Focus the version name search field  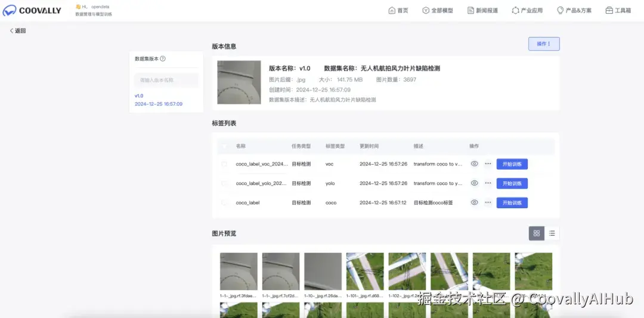pyautogui.click(x=166, y=80)
